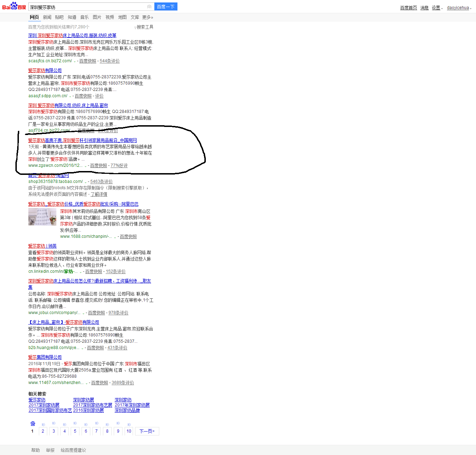The width and height of the screenshot is (476, 455).
Task: Switch to the 图片 tab
Action: 97,17
